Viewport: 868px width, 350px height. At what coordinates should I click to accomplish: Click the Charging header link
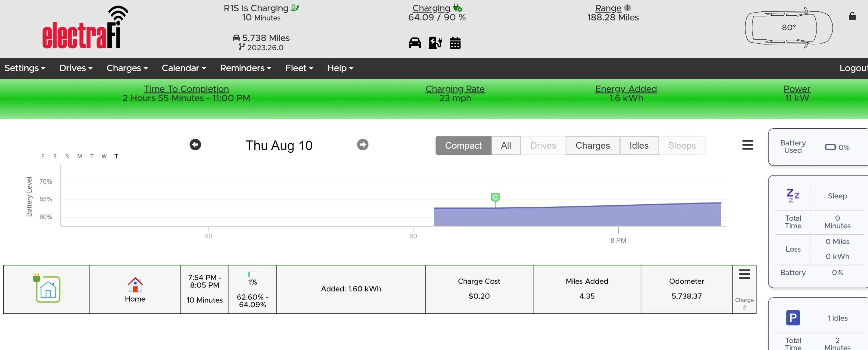pyautogui.click(x=431, y=8)
